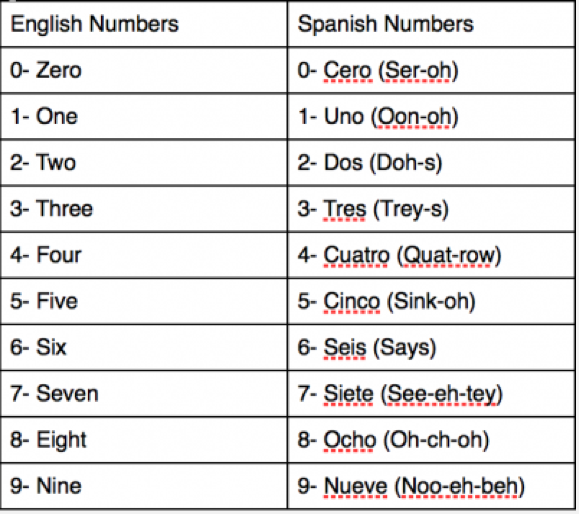Select the cell reading 4- Four

click(x=144, y=255)
